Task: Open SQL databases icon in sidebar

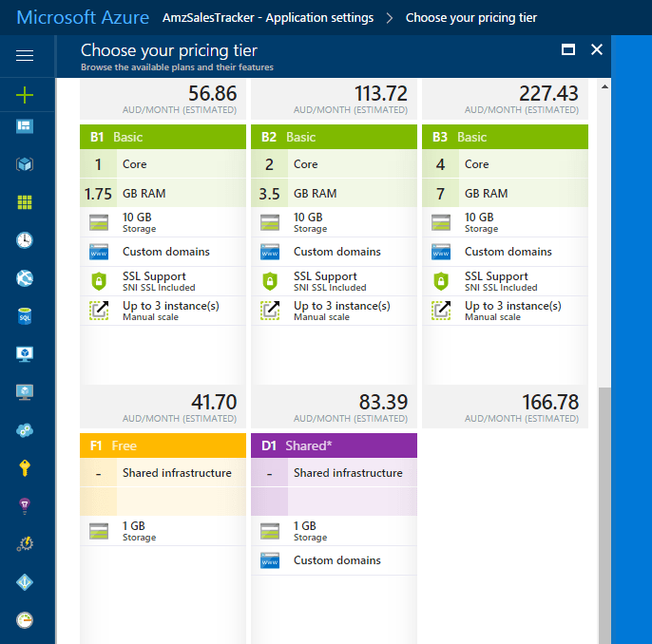Action: tap(25, 316)
